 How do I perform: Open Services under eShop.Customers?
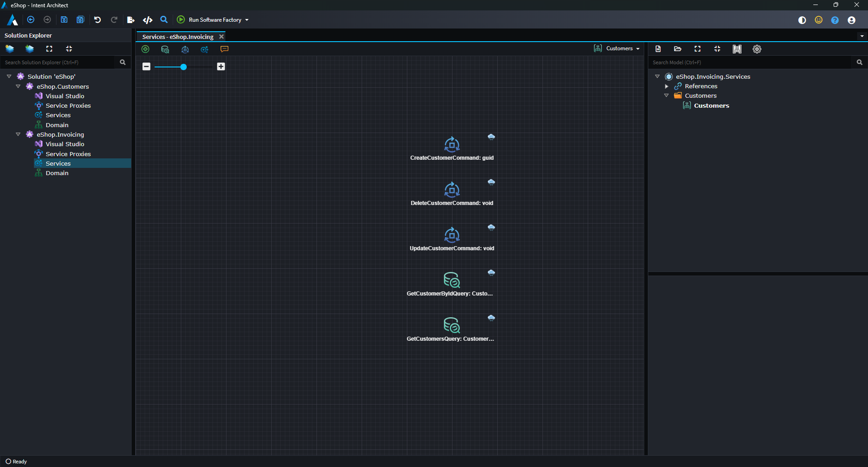tap(58, 115)
